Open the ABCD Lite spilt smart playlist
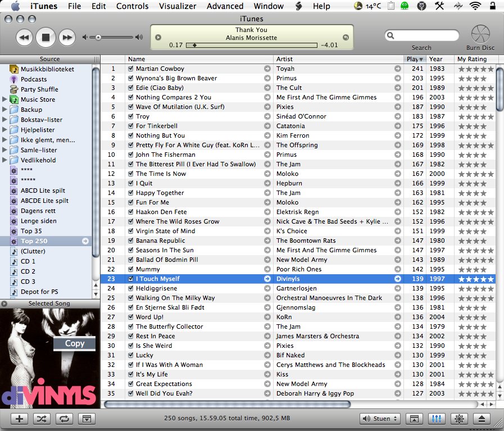This screenshot has height=431, width=504. 43,190
